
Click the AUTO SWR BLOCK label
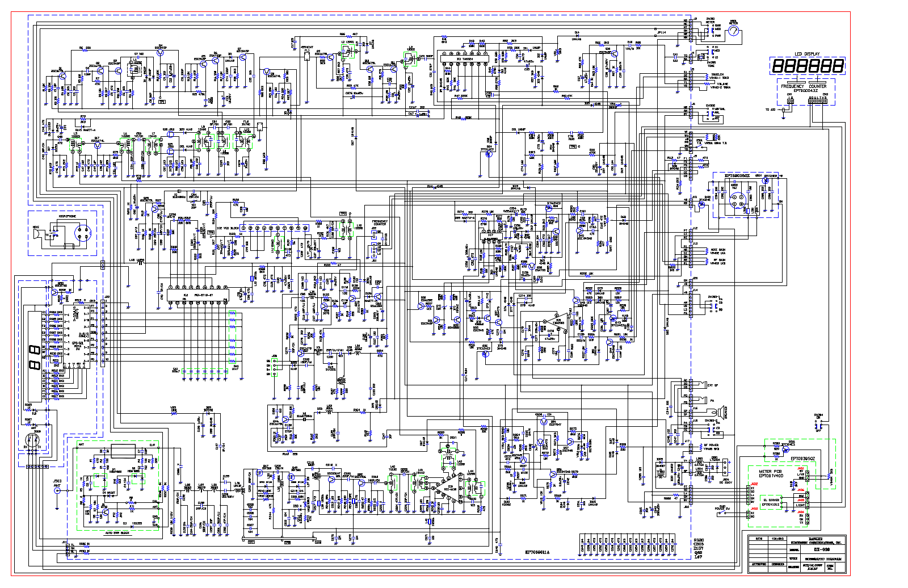[117, 534]
